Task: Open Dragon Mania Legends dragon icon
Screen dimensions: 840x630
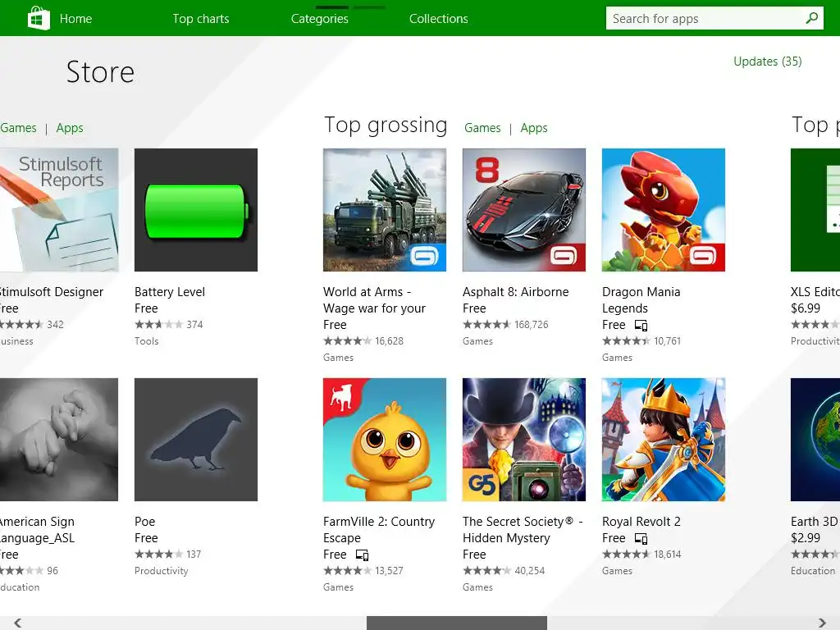Action: pos(664,210)
